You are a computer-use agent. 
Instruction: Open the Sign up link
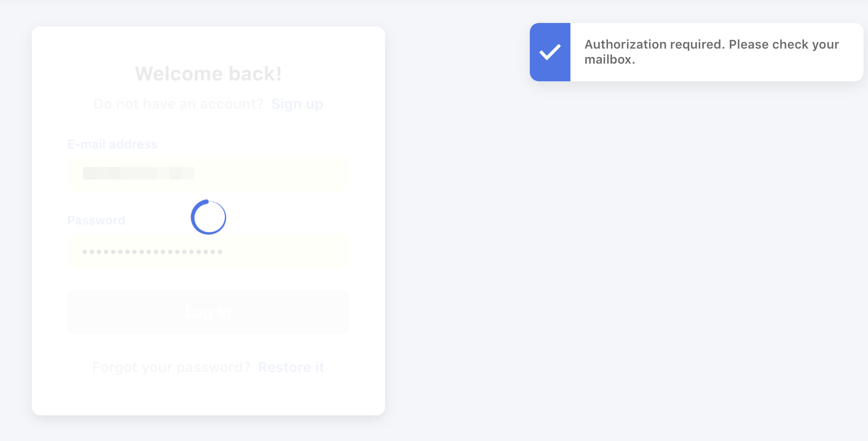pos(297,104)
